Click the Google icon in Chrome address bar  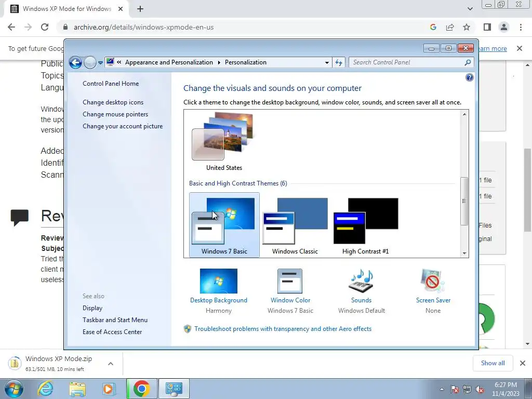[433, 27]
